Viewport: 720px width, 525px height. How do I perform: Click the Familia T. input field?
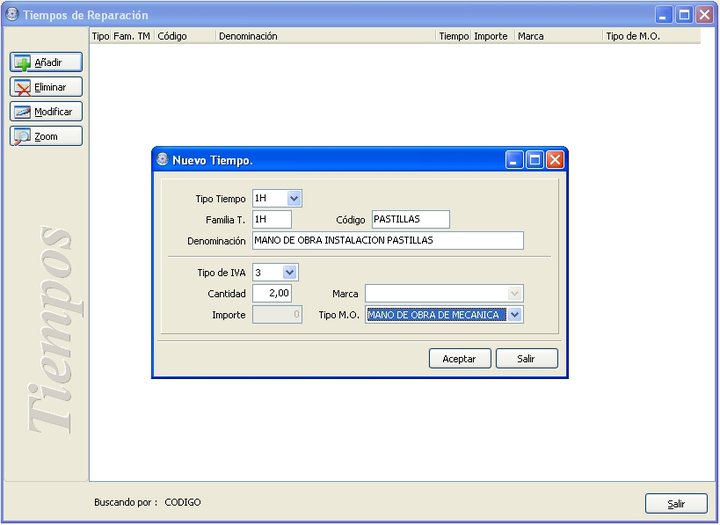[272, 219]
